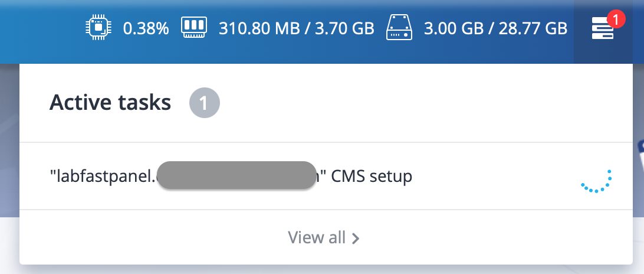The height and width of the screenshot is (274, 644).
Task: Click the gray task count badge
Action: [205, 103]
